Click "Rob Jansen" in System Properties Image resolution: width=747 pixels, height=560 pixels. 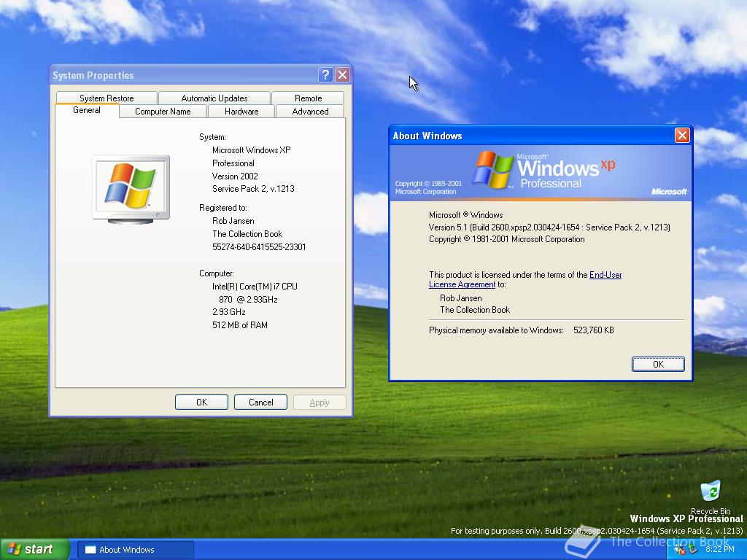233,221
